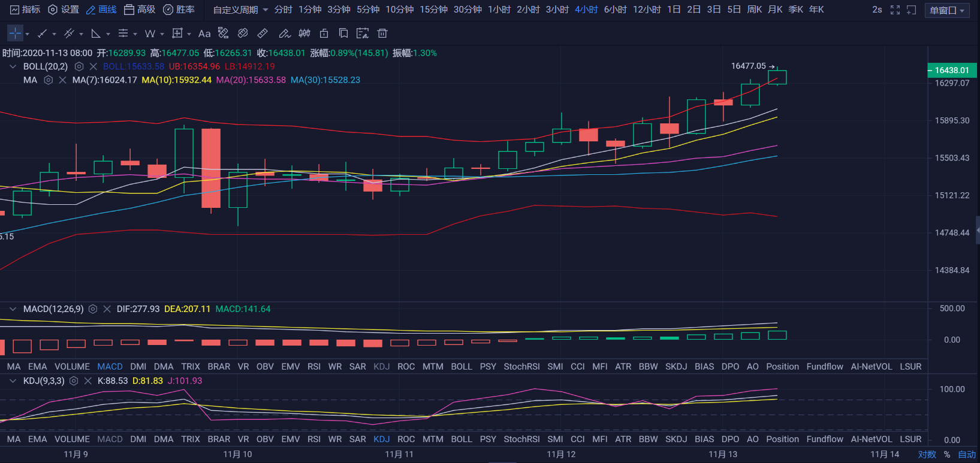Click the trash icon to delete drawings
This screenshot has height=463, width=980.
coord(382,34)
